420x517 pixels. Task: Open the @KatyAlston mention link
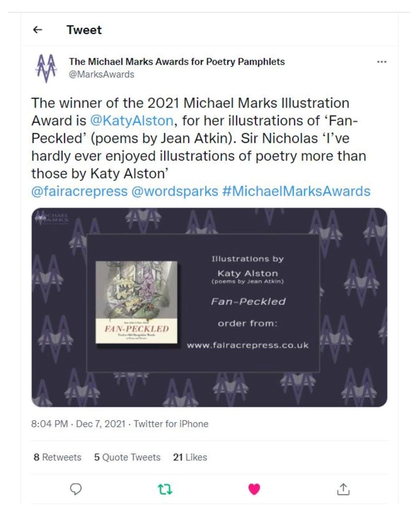coord(132,121)
